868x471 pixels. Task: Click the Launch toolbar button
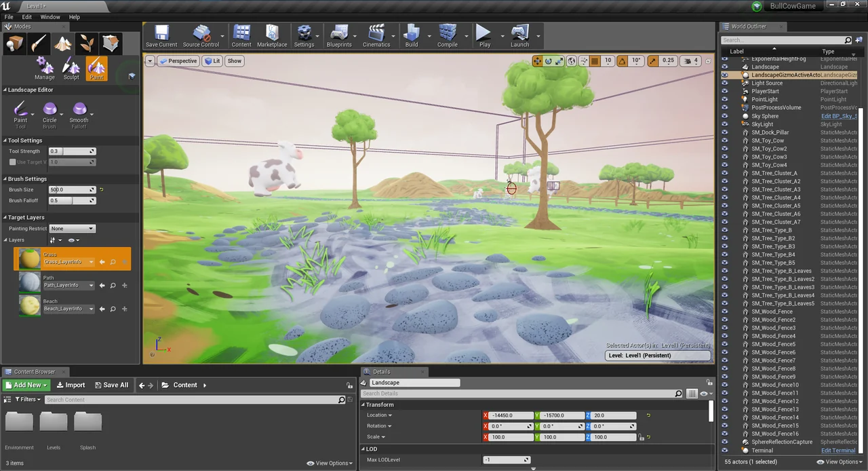pos(520,36)
